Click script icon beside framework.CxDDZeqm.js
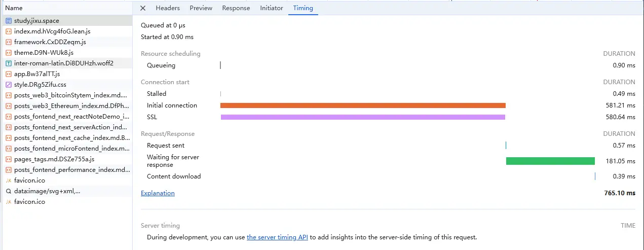 (x=9, y=42)
